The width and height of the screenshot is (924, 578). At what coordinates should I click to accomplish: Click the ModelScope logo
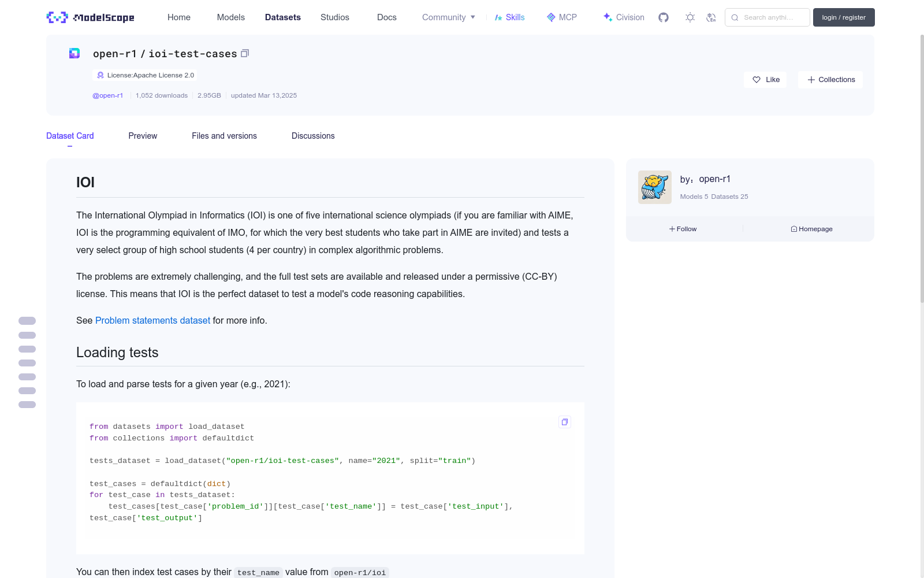click(91, 17)
